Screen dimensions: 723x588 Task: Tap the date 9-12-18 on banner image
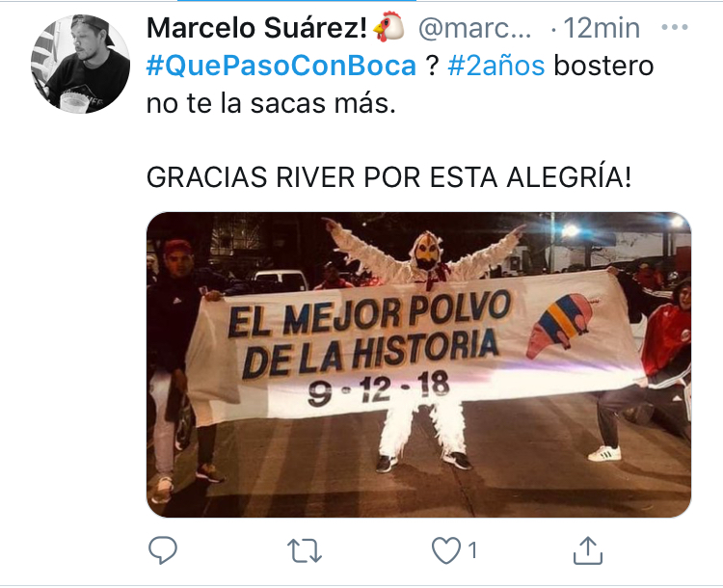click(x=378, y=388)
